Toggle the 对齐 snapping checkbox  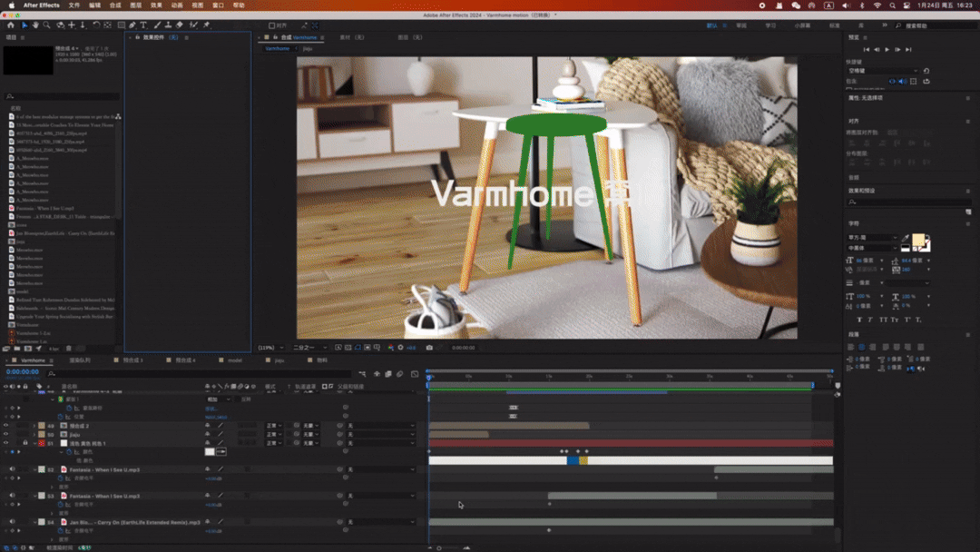(272, 25)
